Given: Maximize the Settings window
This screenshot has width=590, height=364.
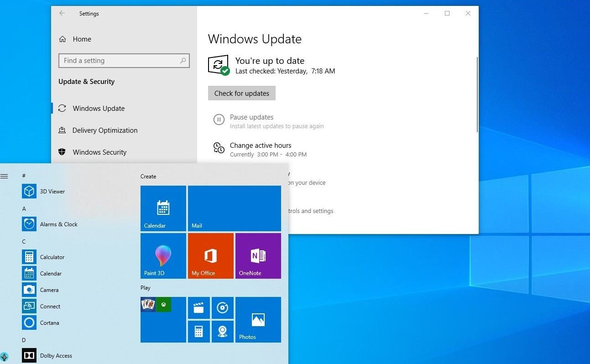Looking at the screenshot, I should (x=447, y=13).
